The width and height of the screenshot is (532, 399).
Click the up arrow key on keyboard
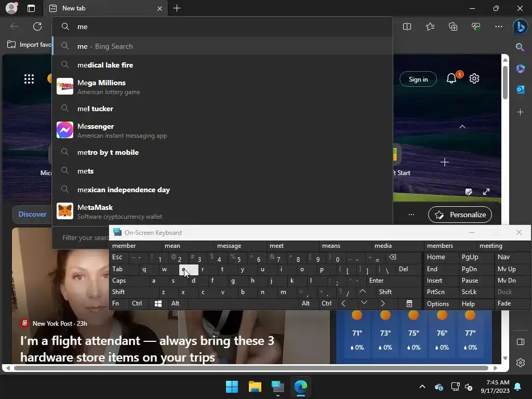click(x=363, y=292)
